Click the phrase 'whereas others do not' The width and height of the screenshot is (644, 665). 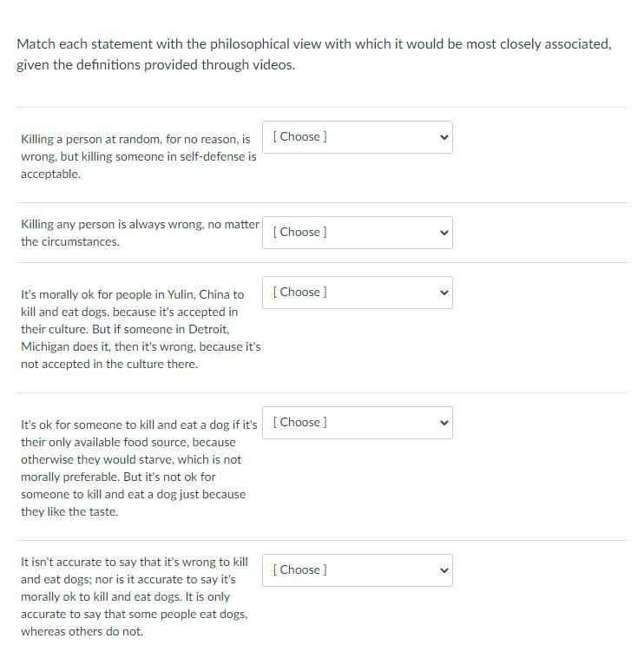(x=82, y=631)
